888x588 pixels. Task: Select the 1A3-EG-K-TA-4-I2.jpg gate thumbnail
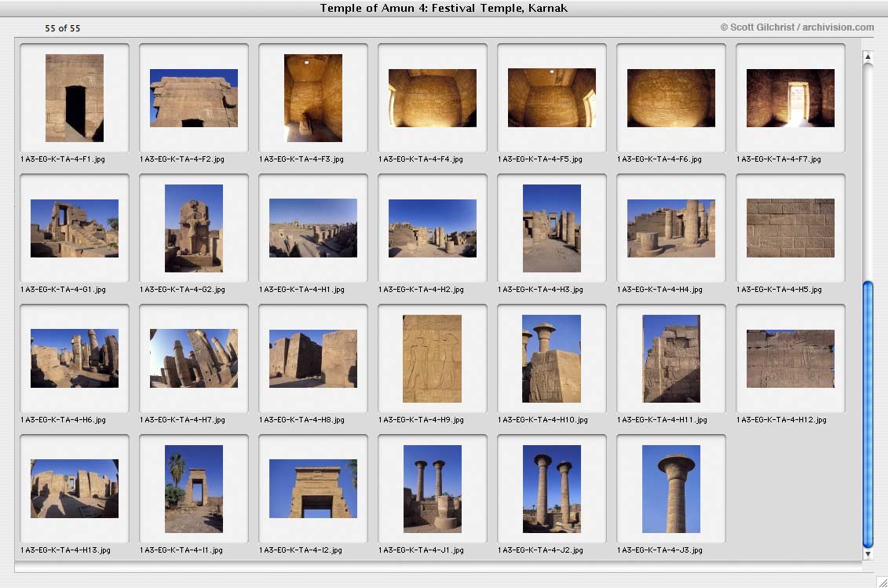pos(313,489)
